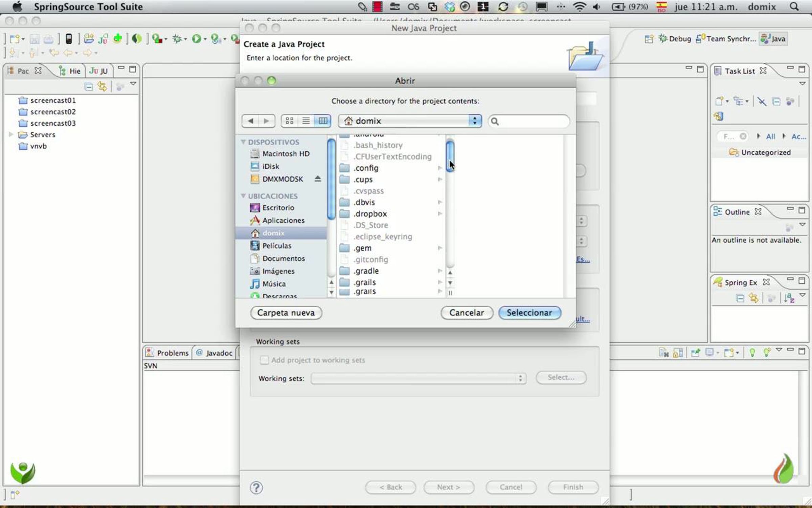Switch to the Team Synchronizing perspective
The image size is (812, 508).
click(x=726, y=39)
